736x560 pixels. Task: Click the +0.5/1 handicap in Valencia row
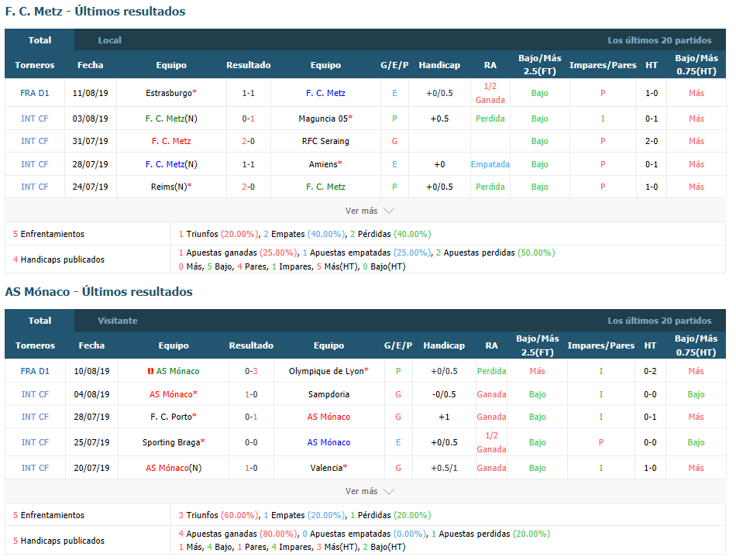coord(444,468)
